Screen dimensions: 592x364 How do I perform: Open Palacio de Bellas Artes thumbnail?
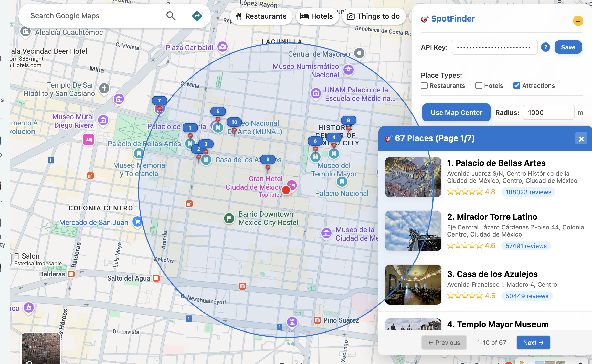pyautogui.click(x=413, y=177)
